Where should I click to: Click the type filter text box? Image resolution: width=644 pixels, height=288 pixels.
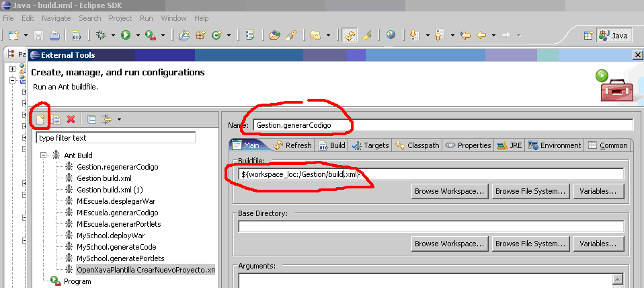[116, 138]
